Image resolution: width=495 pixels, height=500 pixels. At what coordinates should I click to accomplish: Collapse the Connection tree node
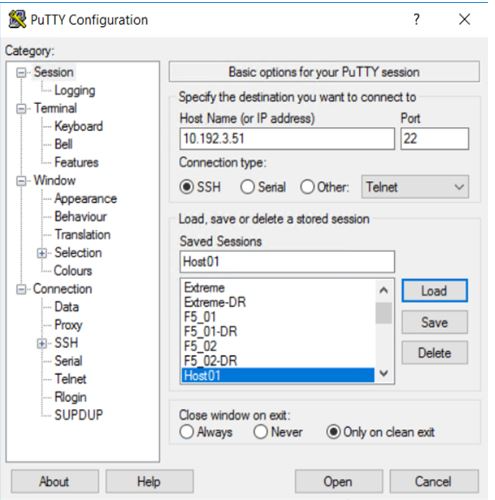point(21,289)
